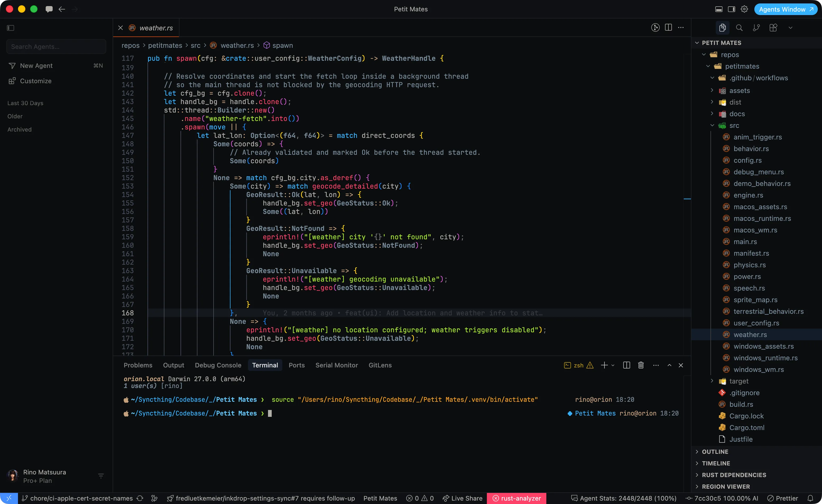Image resolution: width=822 pixels, height=504 pixels.
Task: Open settings gear in title bar
Action: pyautogui.click(x=744, y=9)
